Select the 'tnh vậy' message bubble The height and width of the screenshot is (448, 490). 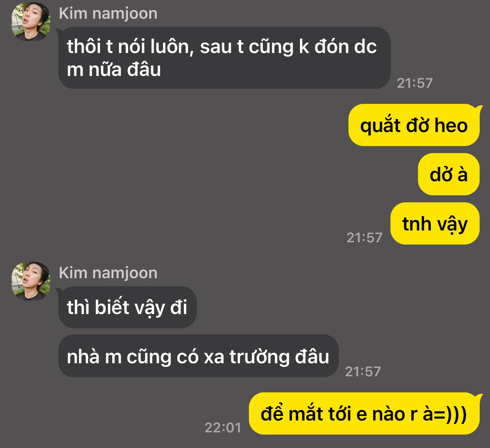[435, 224]
